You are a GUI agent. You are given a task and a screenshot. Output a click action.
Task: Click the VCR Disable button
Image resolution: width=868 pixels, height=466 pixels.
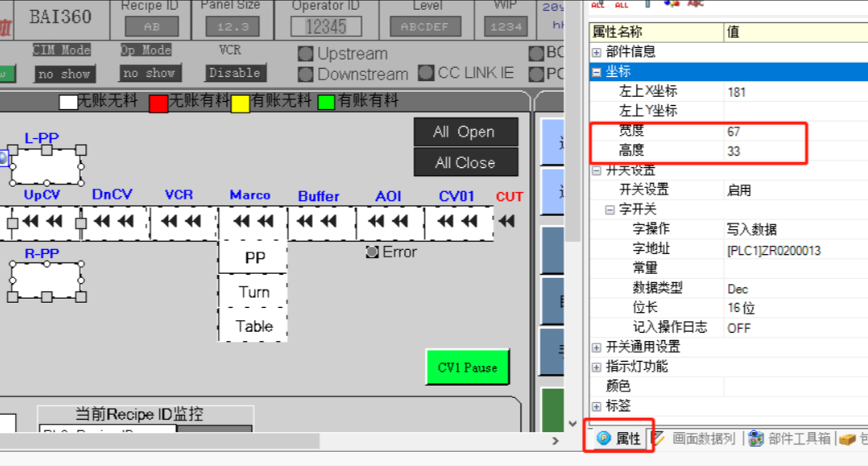234,73
